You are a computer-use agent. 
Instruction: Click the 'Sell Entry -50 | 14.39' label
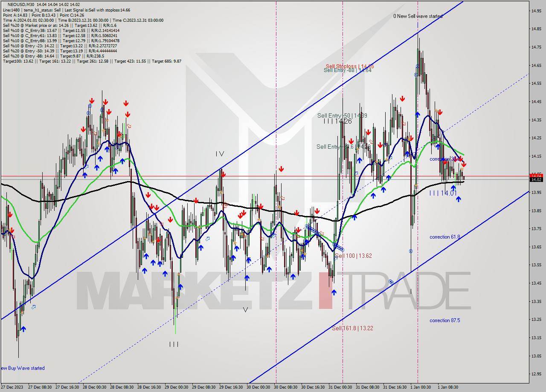[342, 115]
